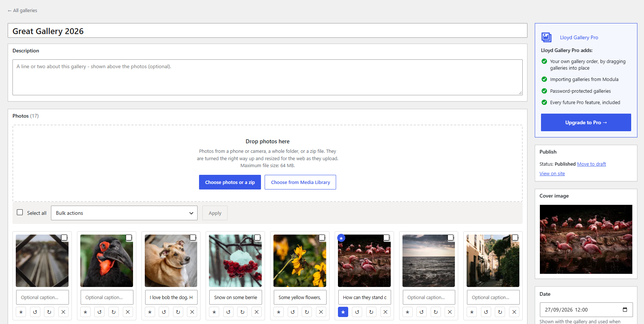
Task: Click the Upgrade to Pro button
Action: 586,122
